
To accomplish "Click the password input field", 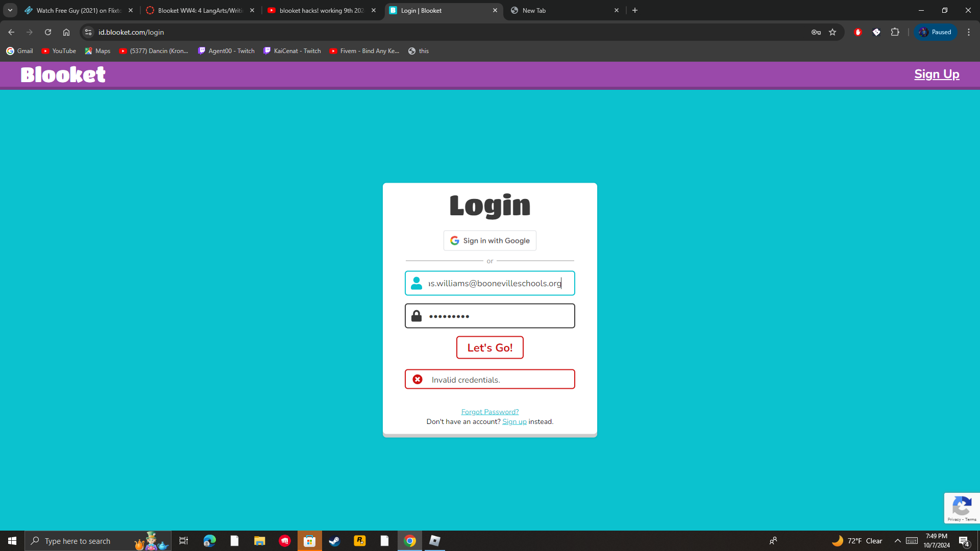I will click(498, 316).
